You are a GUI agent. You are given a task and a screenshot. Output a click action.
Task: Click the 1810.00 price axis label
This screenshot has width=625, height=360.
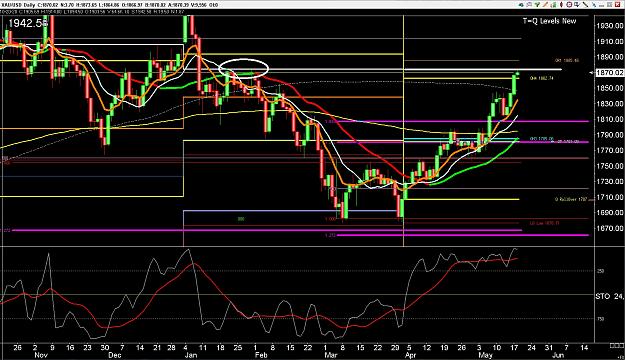coord(610,119)
